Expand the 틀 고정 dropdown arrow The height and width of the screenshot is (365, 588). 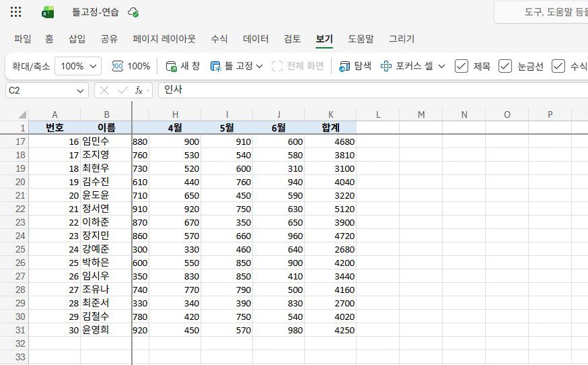pos(259,67)
